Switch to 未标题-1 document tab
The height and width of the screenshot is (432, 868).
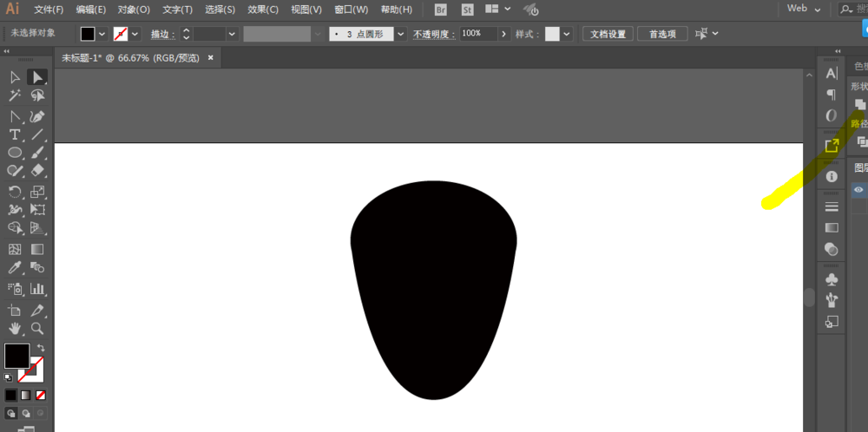(130, 57)
